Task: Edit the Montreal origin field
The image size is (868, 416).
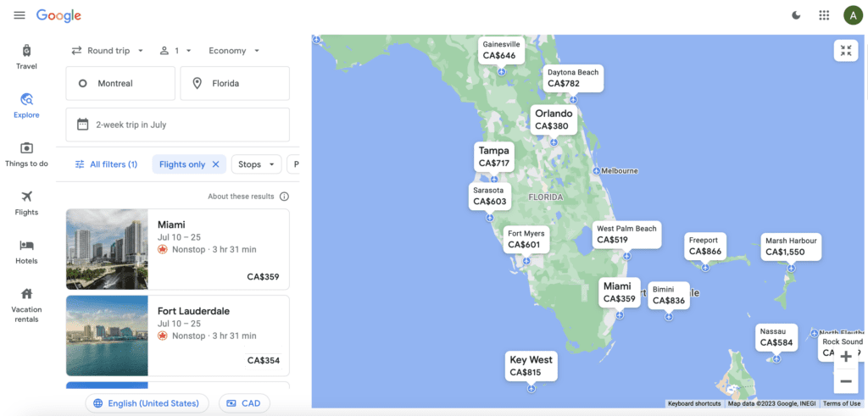Action: [120, 84]
